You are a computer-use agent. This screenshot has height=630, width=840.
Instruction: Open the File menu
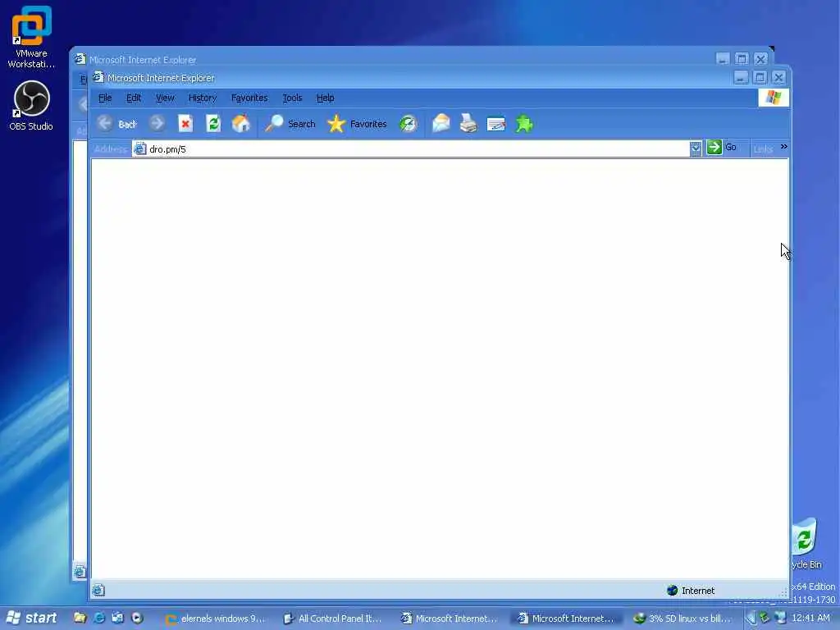point(105,98)
